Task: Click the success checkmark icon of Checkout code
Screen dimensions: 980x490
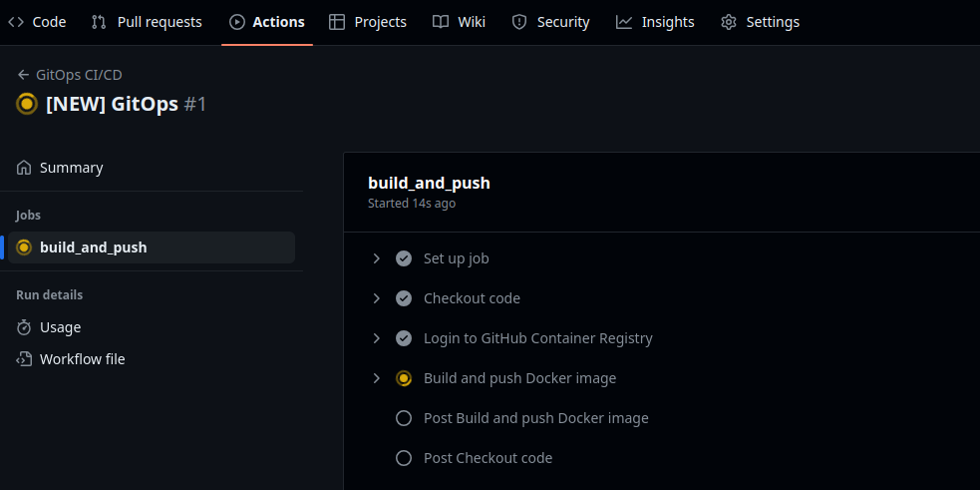Action: click(x=404, y=298)
